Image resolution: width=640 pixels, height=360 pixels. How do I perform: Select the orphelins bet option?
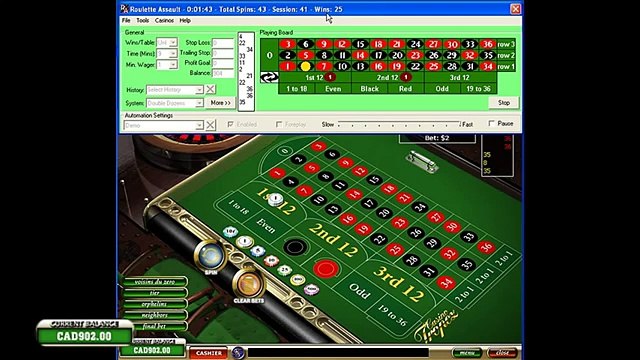point(155,304)
